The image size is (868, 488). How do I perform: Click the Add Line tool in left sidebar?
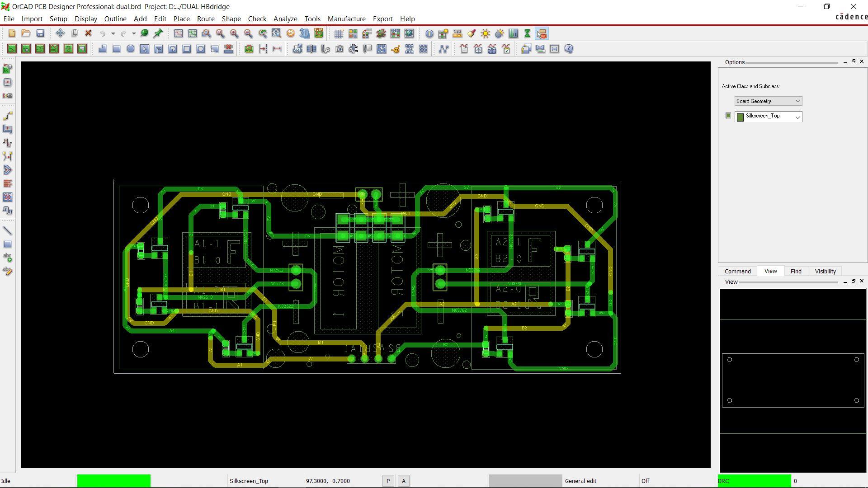pyautogui.click(x=8, y=231)
